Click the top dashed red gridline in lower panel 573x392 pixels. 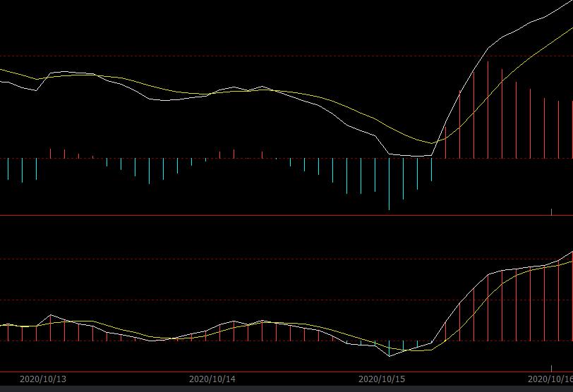(x=212, y=259)
